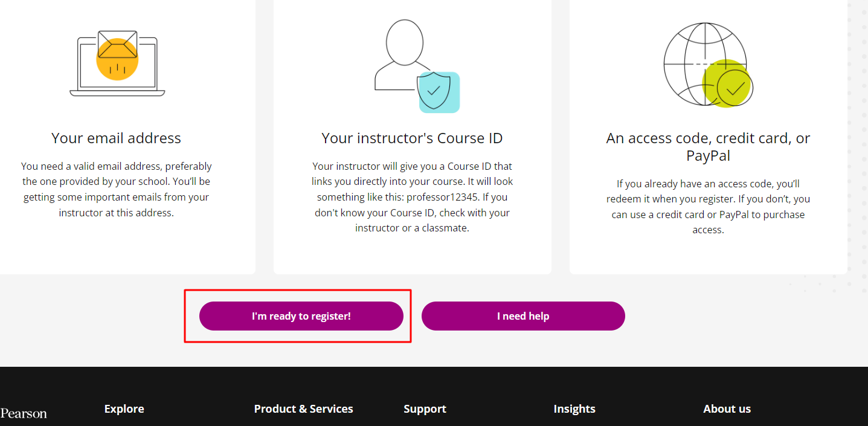Open the Support footer section
Screen dimensions: 868x426
pos(425,408)
